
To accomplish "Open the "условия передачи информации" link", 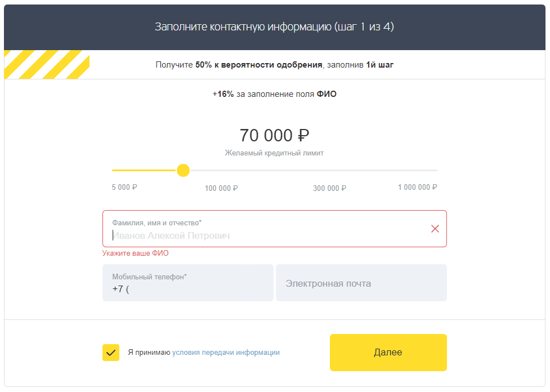I will coord(226,353).
